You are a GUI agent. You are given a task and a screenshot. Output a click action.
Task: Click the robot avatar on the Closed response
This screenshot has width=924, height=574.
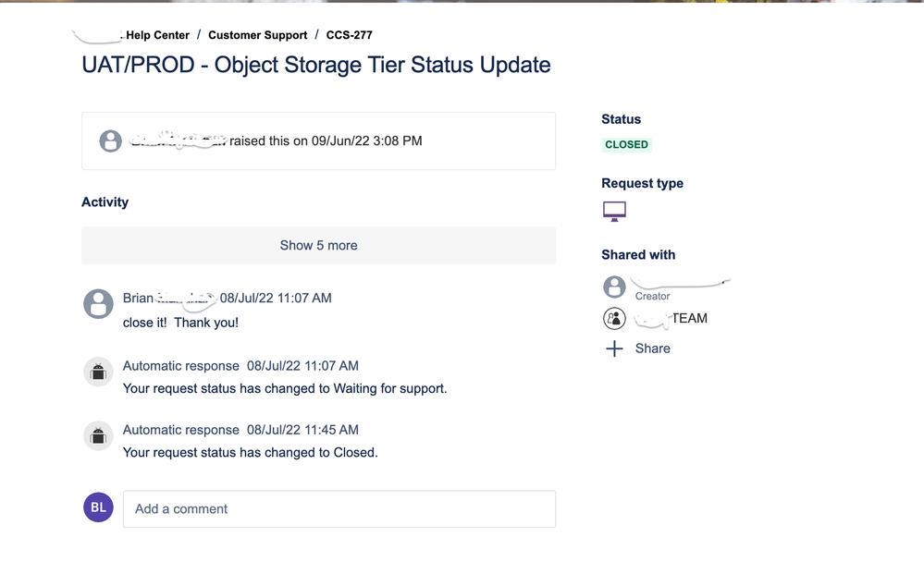(x=98, y=435)
